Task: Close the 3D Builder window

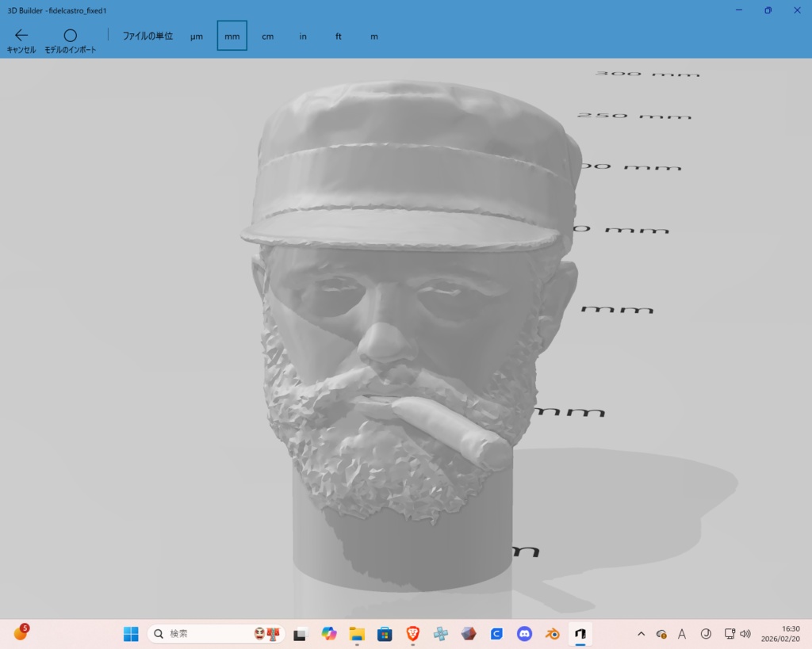Action: pyautogui.click(x=798, y=10)
